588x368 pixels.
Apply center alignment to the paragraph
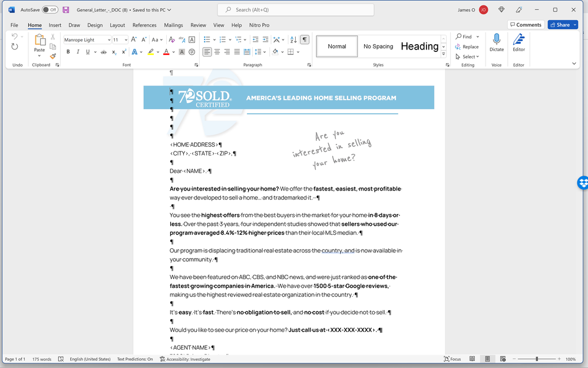216,52
